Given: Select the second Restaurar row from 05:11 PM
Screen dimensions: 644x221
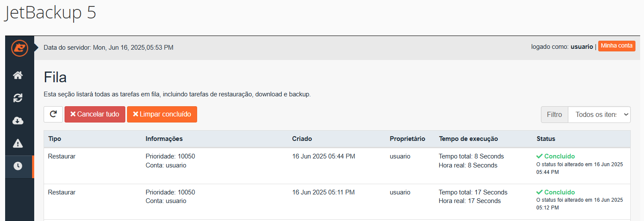Looking at the screenshot, I should tap(62, 192).
